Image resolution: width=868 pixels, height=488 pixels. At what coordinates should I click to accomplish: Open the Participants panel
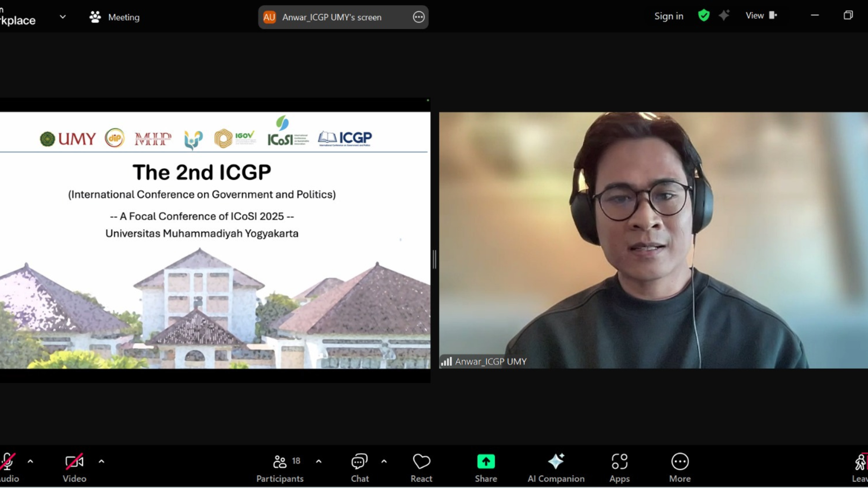point(280,468)
